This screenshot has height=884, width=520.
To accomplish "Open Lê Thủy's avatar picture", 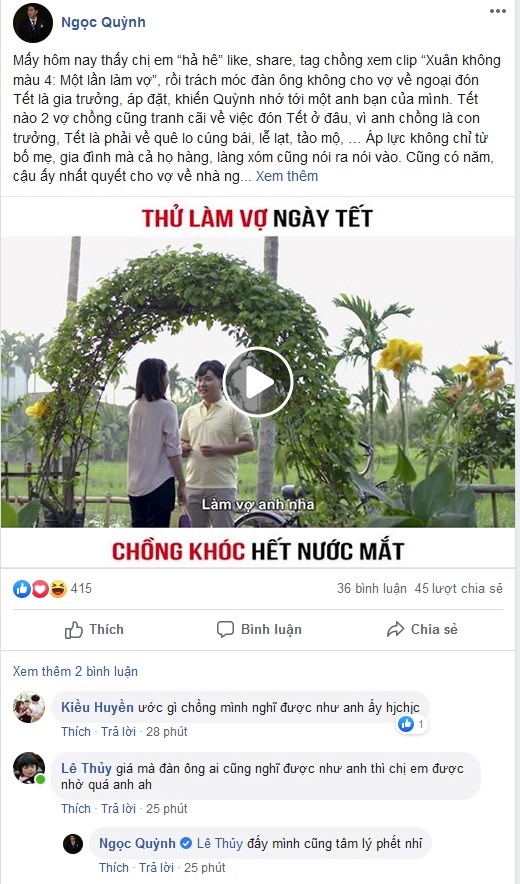I will pyautogui.click(x=29, y=767).
